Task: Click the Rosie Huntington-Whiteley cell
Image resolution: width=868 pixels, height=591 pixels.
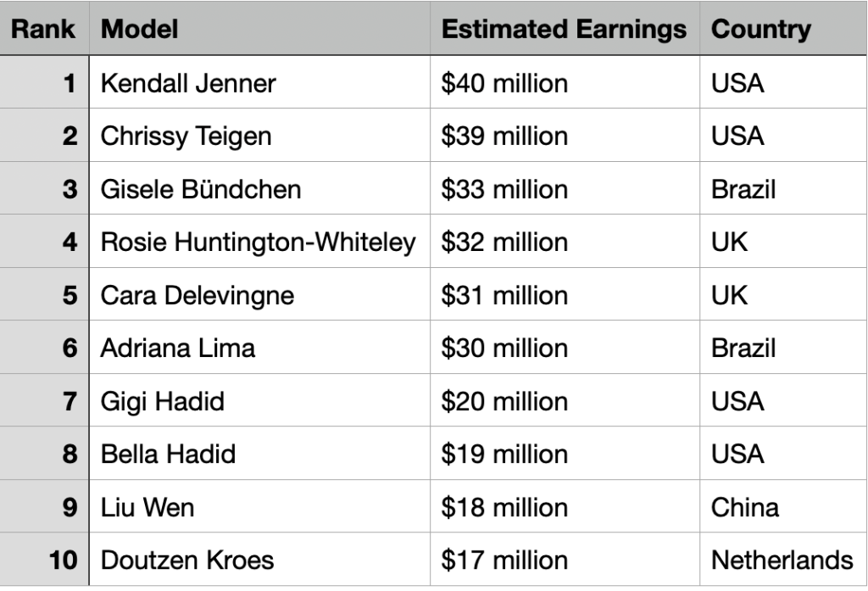Action: [x=259, y=242]
